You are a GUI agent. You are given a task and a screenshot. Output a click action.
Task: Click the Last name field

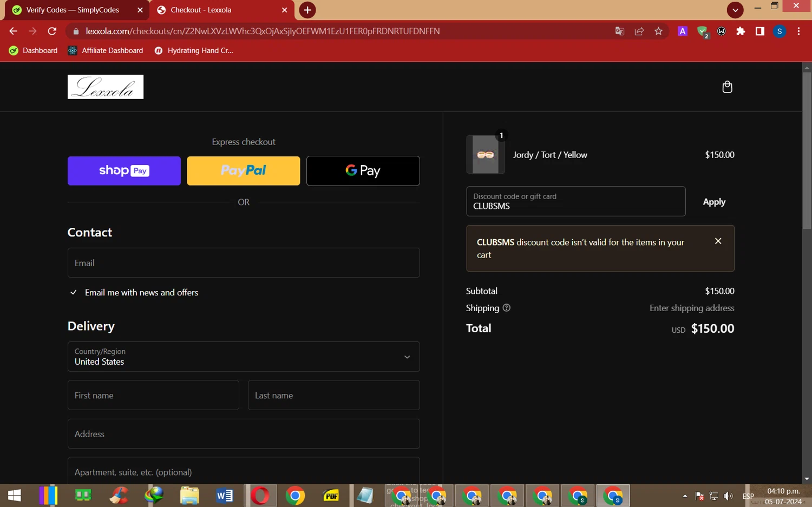pos(333,395)
